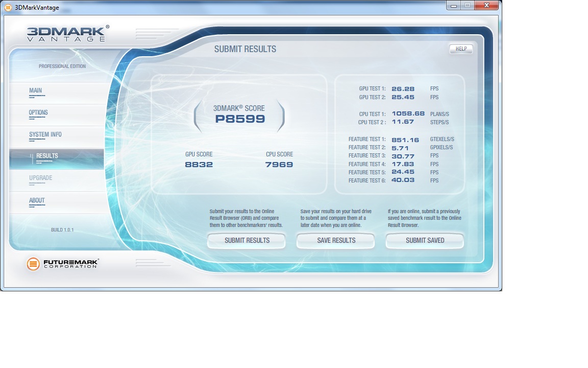Select FEATURE TEST 3 value 30.77

coord(403,156)
